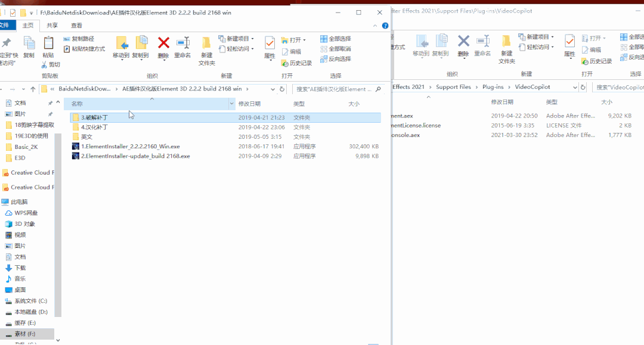Go up one folder level in front window
Viewport: 644px width, 345px height.
pyautogui.click(x=33, y=89)
